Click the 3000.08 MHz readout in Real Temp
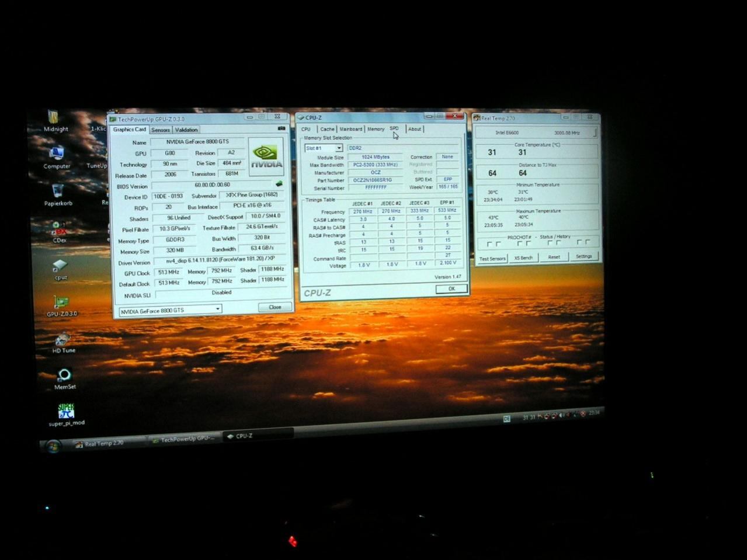 coord(567,133)
